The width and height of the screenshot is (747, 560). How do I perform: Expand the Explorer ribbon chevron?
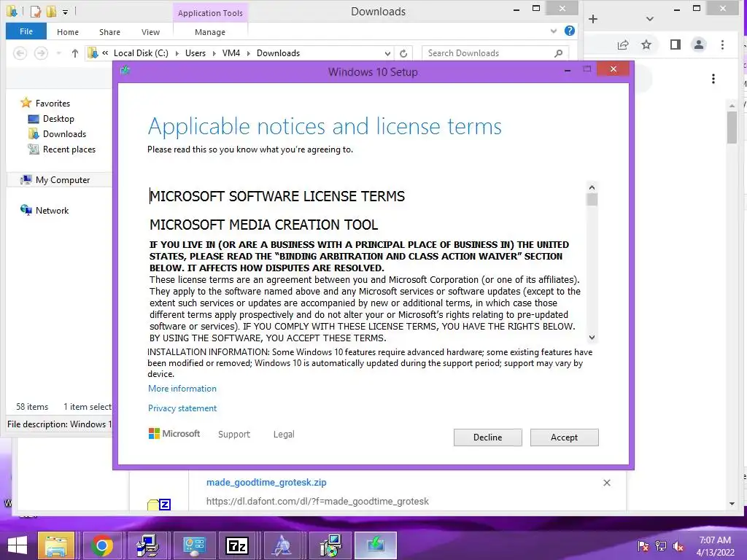[554, 31]
